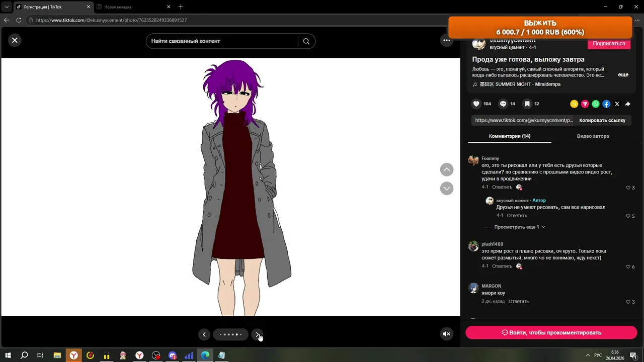Show hidden system tray icons
The image size is (644, 362).
(587, 355)
